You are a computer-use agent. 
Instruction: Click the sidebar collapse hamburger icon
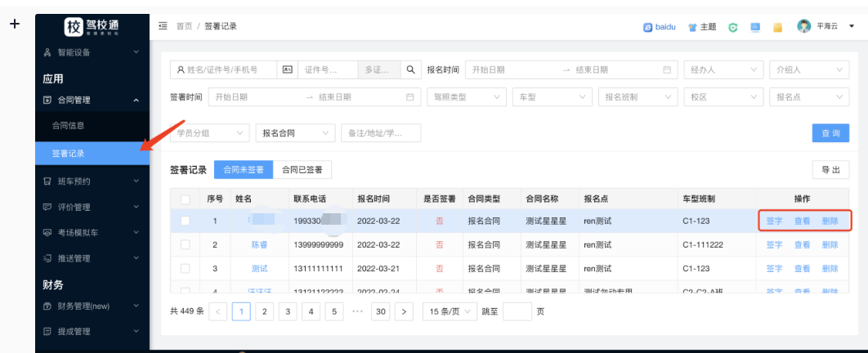tap(163, 26)
